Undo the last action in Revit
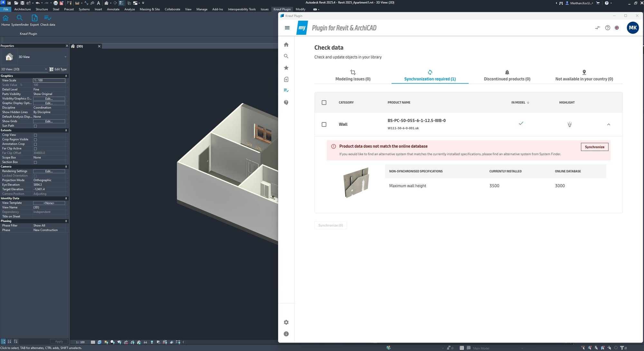This screenshot has height=351, width=644. point(37,3)
